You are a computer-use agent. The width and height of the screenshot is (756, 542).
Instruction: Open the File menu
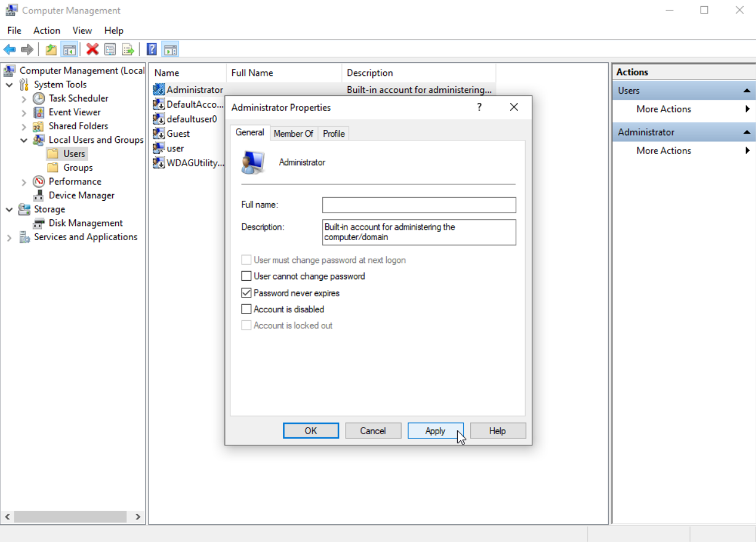(x=14, y=30)
